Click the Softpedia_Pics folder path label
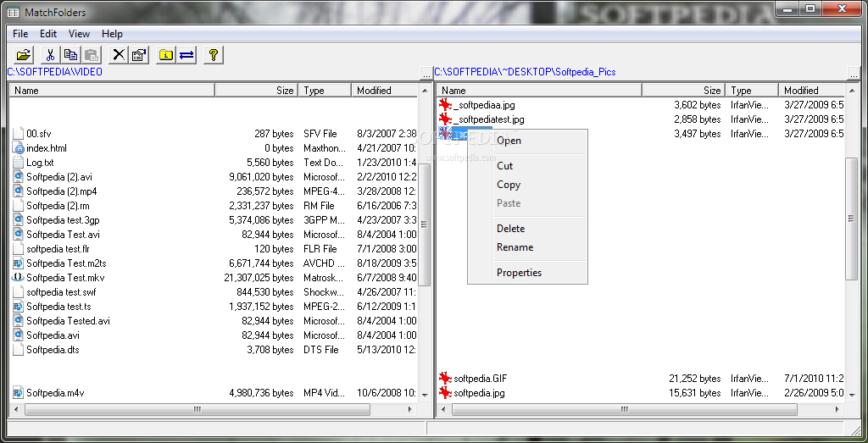868x443 pixels. 525,72
